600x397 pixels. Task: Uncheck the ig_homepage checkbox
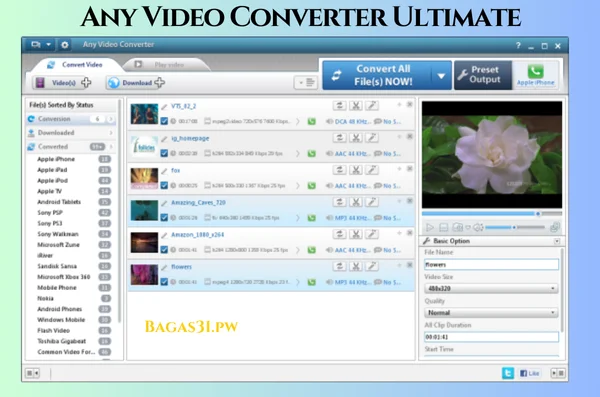point(164,154)
